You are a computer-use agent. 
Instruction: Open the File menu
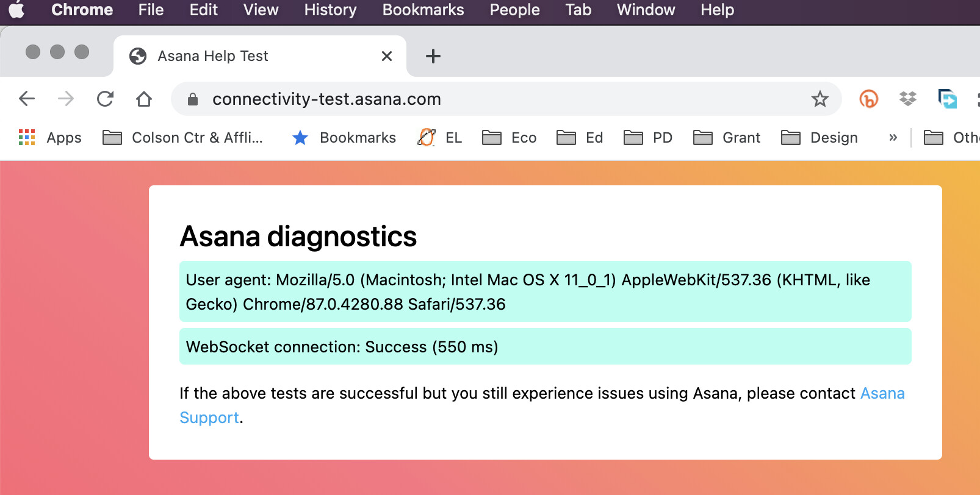pos(151,10)
